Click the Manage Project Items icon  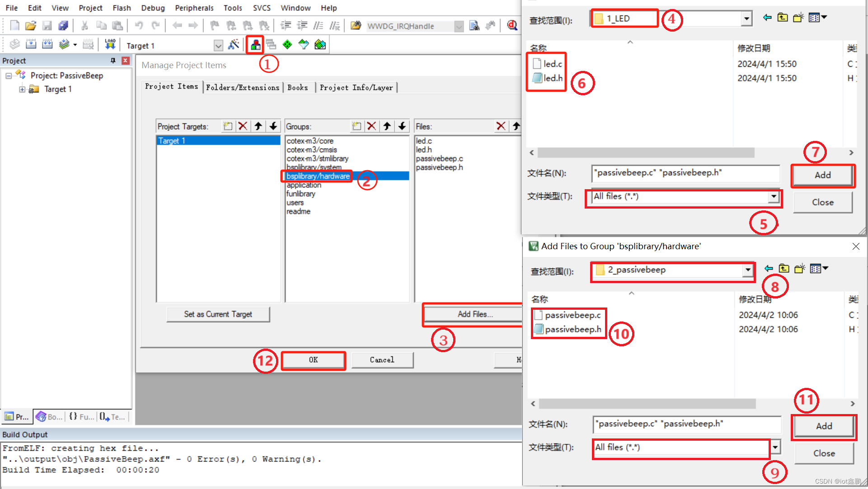254,45
